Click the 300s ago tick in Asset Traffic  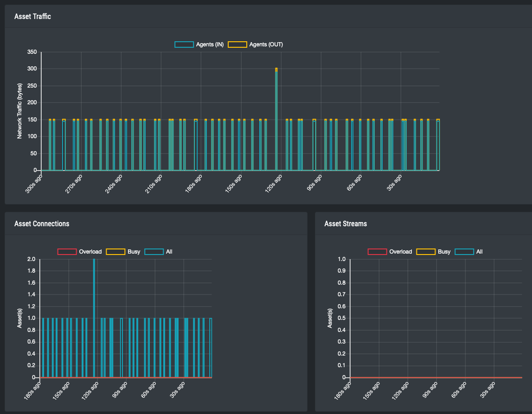tap(34, 185)
